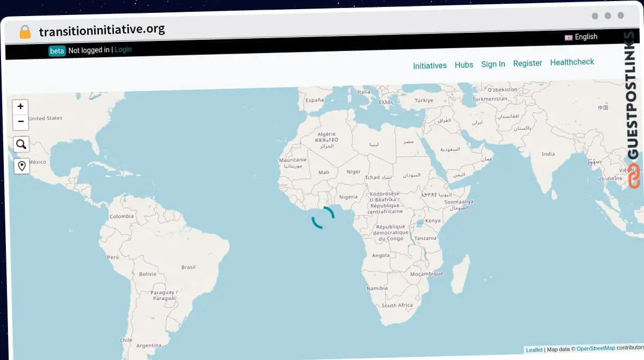644x360 pixels.
Task: Click the Namibia label on the map
Action: tap(377, 288)
